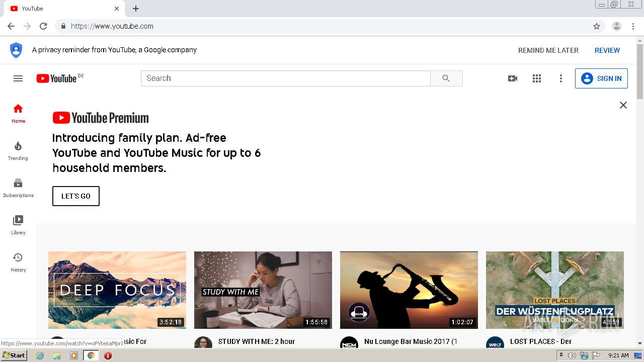Dismiss the YouTube Premium banner
Viewport: 644px width, 362px height.
[623, 105]
